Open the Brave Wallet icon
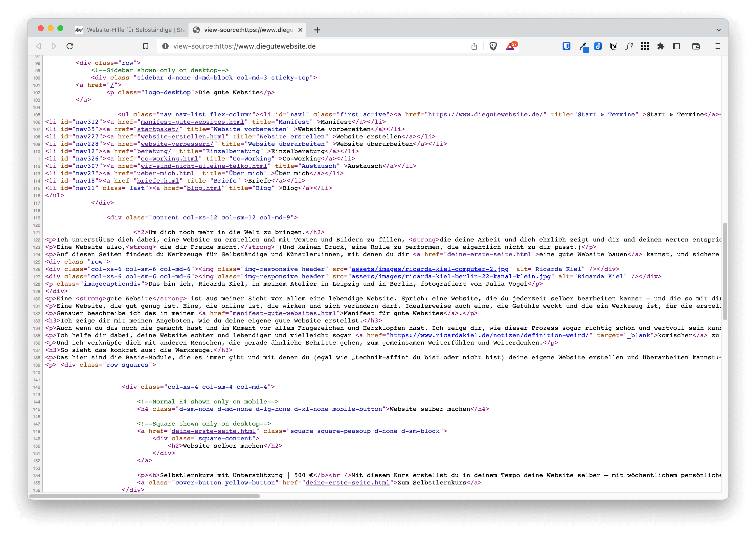This screenshot has width=756, height=536. point(696,46)
